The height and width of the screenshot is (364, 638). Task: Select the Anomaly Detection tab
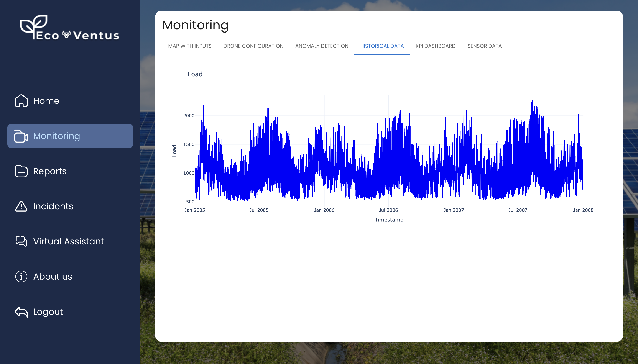[322, 46]
